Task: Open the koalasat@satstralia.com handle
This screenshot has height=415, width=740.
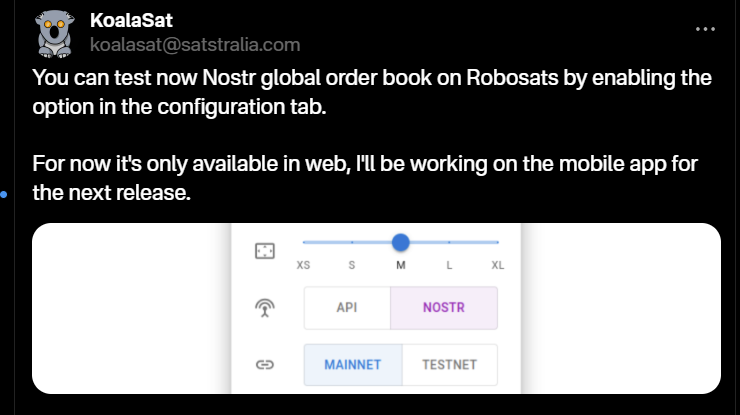Action: point(195,45)
